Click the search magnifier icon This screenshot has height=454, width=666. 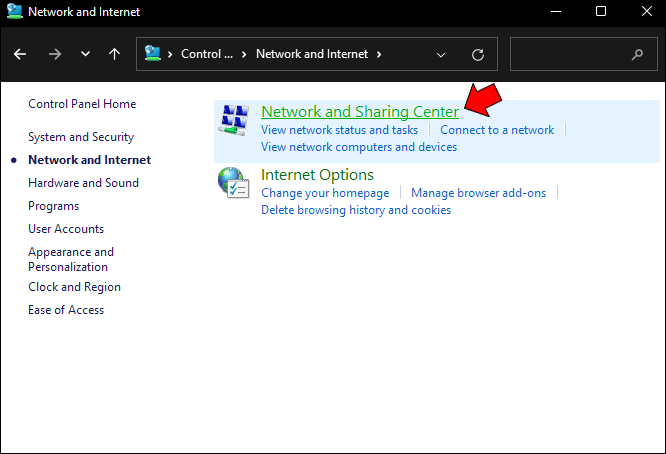638,54
